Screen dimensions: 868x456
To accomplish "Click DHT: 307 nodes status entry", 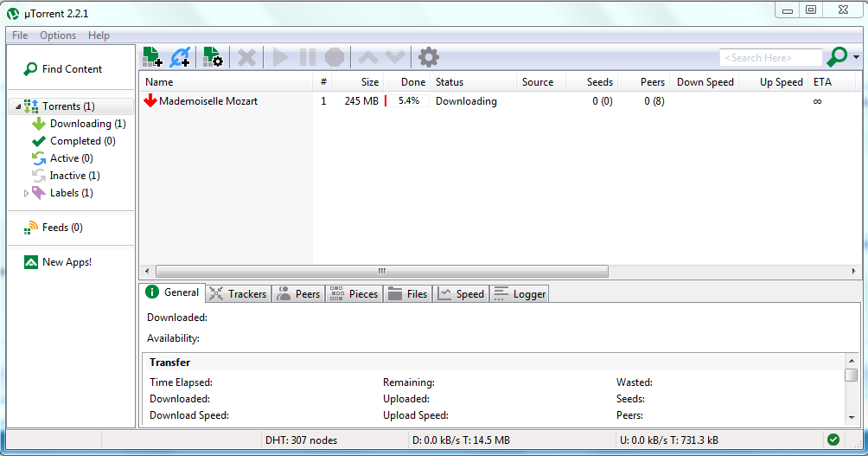I will pos(301,440).
